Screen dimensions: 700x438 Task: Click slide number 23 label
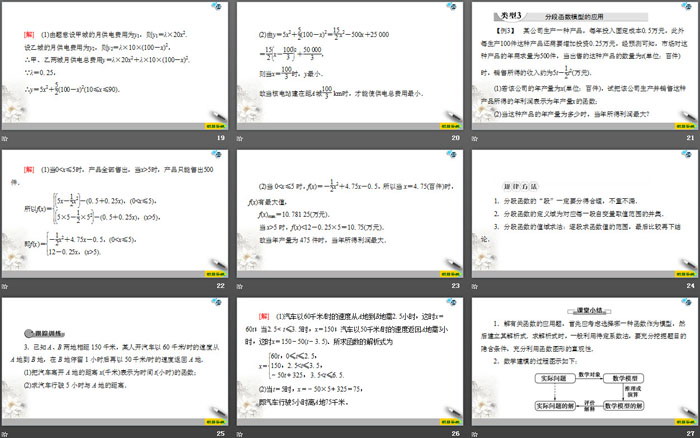455,286
